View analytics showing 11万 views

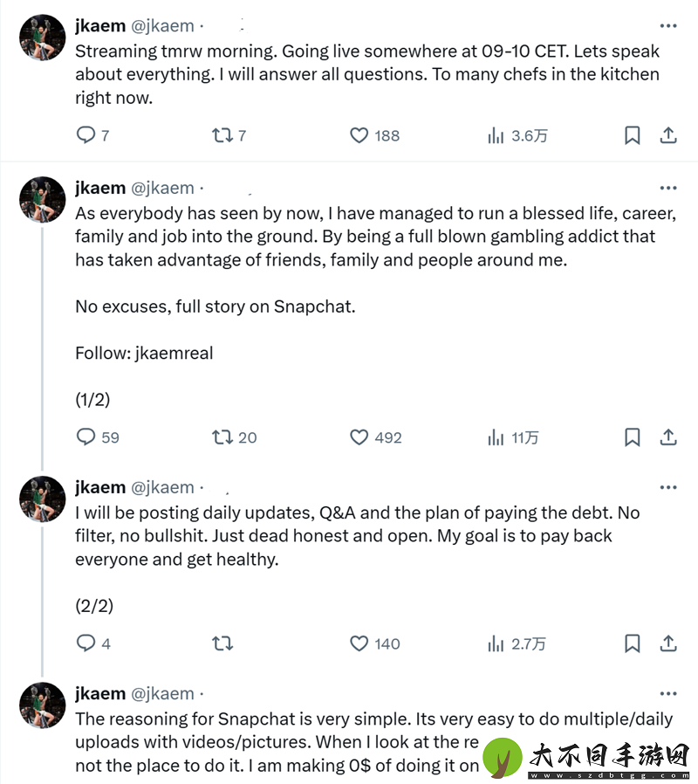pos(513,437)
